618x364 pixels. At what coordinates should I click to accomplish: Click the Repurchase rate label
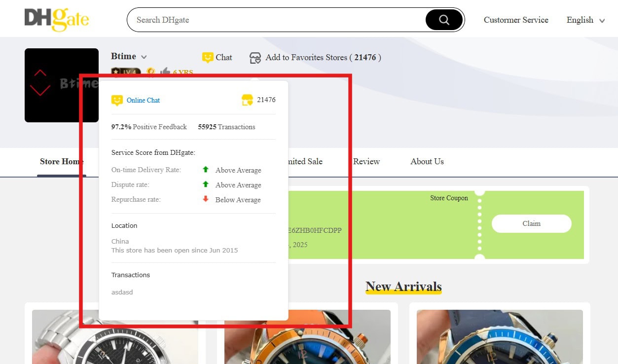click(x=136, y=200)
